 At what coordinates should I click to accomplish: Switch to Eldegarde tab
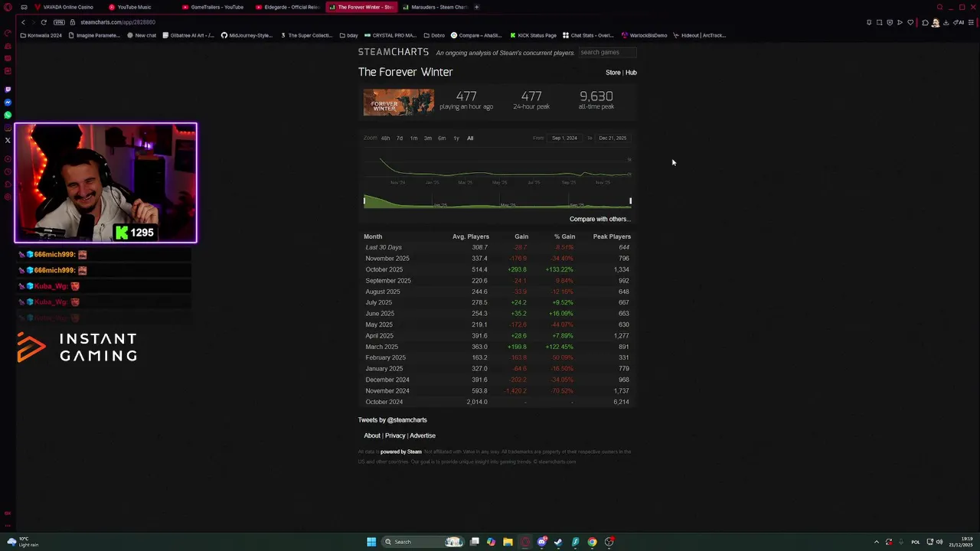click(288, 7)
